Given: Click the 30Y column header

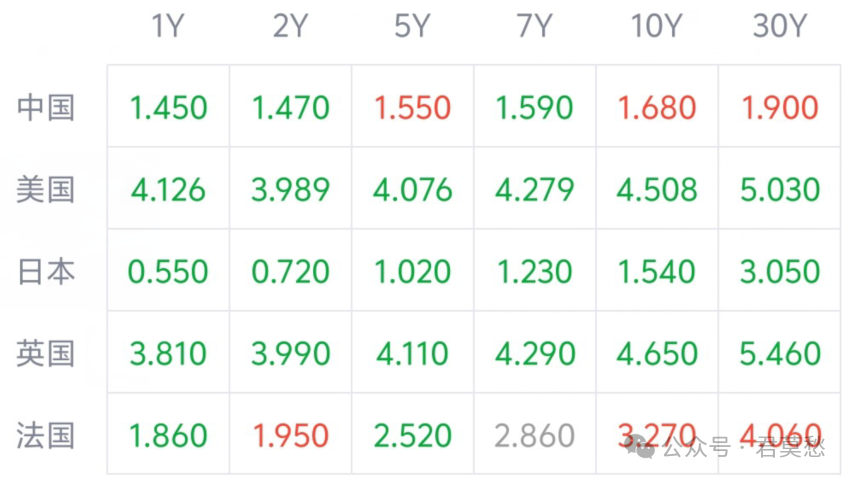Looking at the screenshot, I should point(779,27).
